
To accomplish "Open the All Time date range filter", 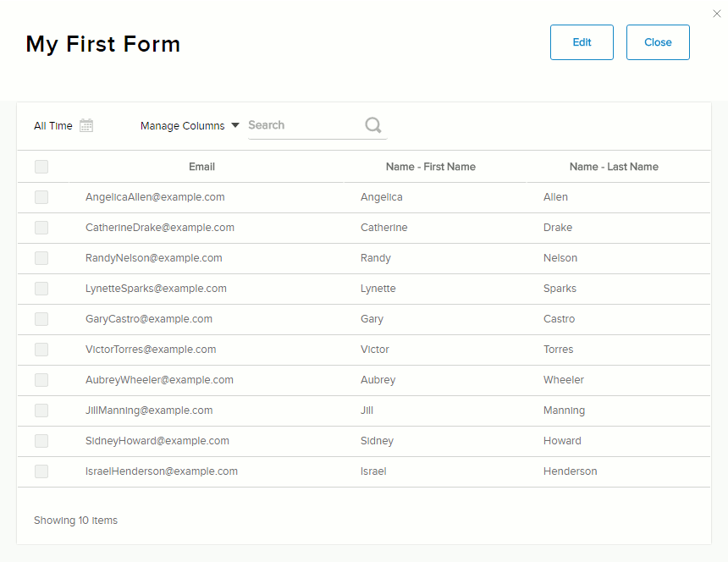I will click(x=54, y=126).
